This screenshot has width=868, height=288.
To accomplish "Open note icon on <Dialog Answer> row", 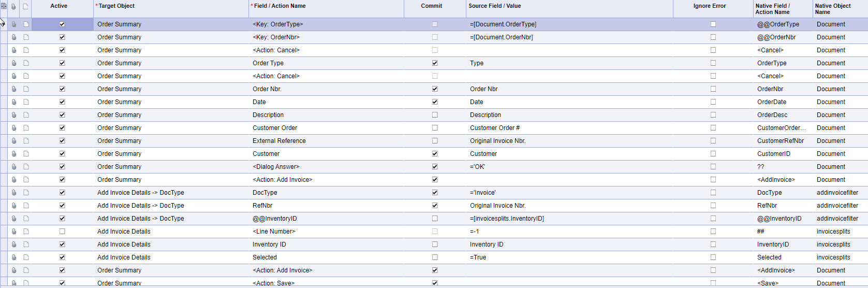I will [26, 167].
